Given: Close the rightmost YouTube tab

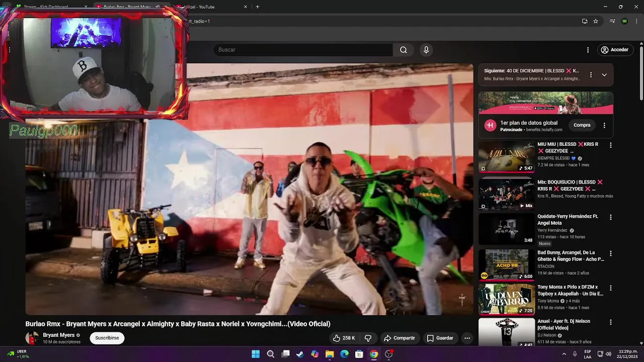Looking at the screenshot, I should [x=246, y=7].
